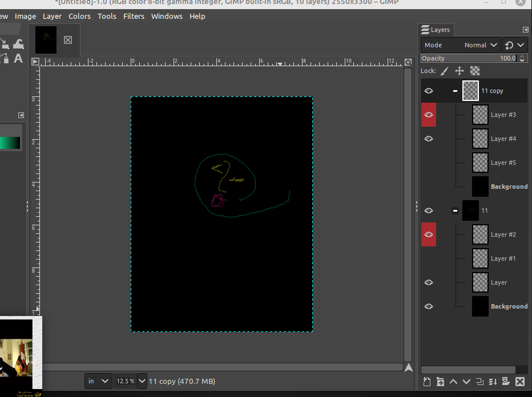Open the Filters menu
The width and height of the screenshot is (532, 397).
click(134, 16)
